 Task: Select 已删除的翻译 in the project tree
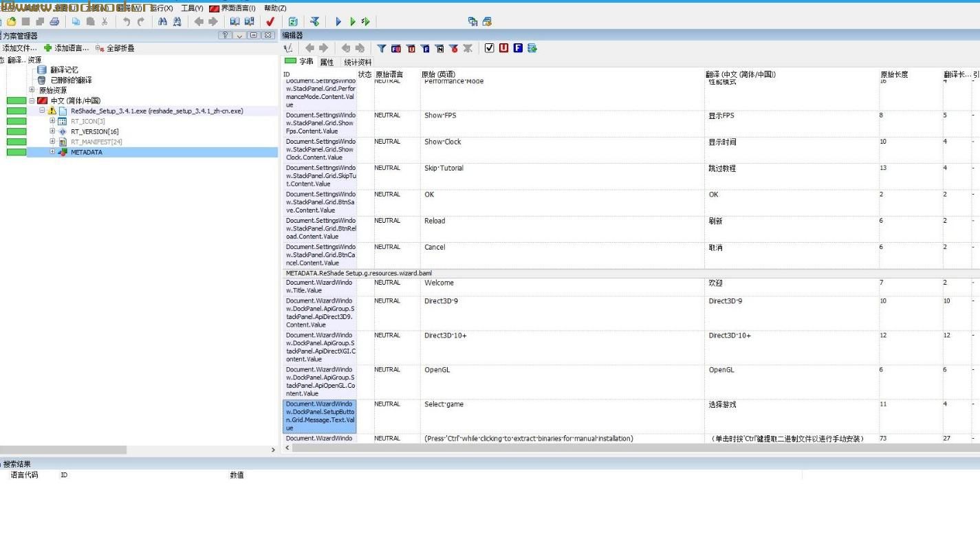tap(71, 80)
